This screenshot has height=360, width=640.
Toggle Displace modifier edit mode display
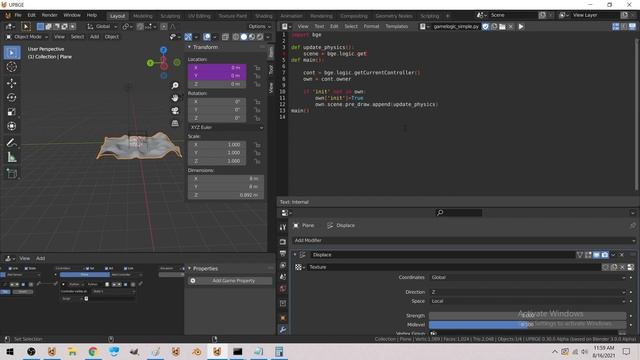[x=588, y=255]
